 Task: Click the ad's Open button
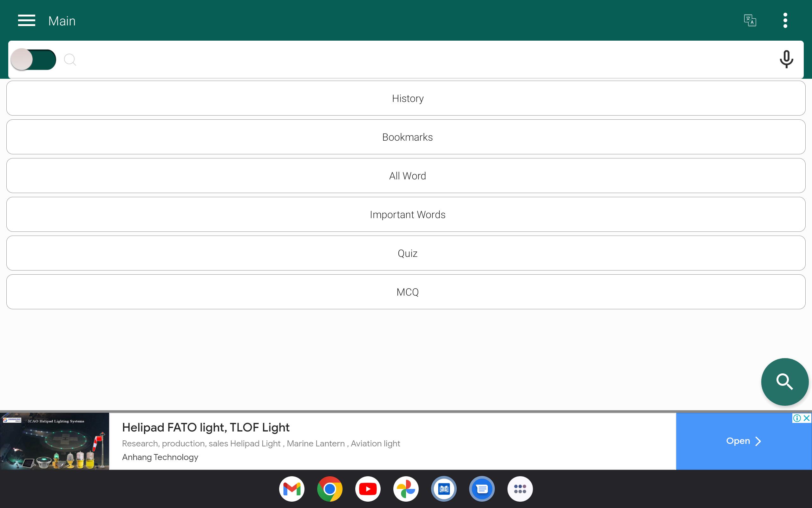click(743, 441)
